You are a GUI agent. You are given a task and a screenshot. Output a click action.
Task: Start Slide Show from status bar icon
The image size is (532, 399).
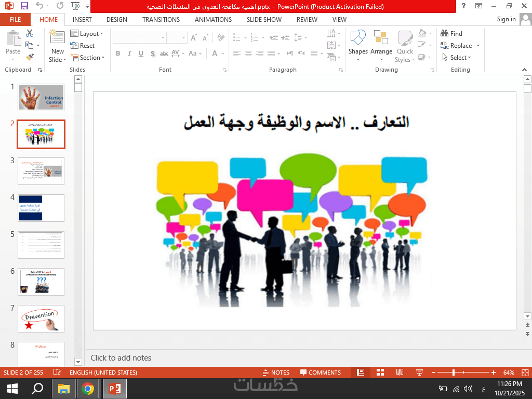point(419,372)
